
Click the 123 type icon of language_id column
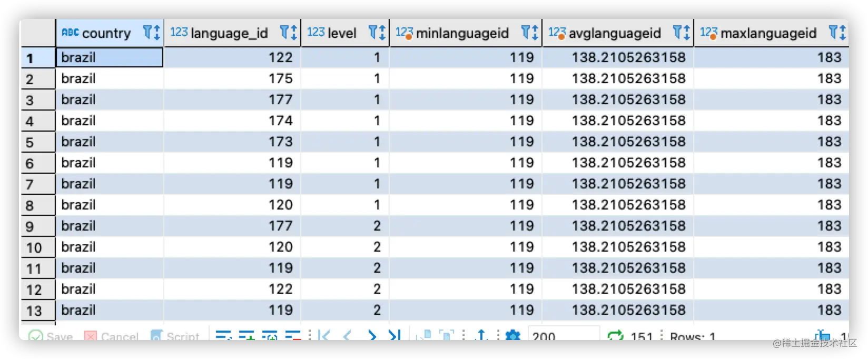(x=179, y=32)
